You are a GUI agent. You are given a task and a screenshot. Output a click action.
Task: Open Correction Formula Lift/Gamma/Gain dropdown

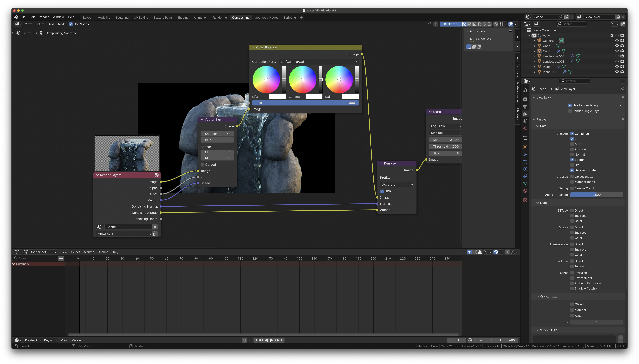[x=319, y=62]
